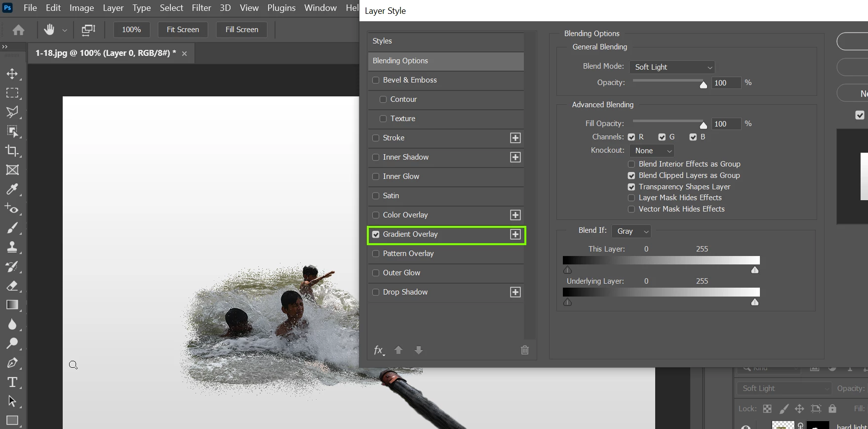The width and height of the screenshot is (868, 429).
Task: Select the Gradient tool
Action: [12, 305]
